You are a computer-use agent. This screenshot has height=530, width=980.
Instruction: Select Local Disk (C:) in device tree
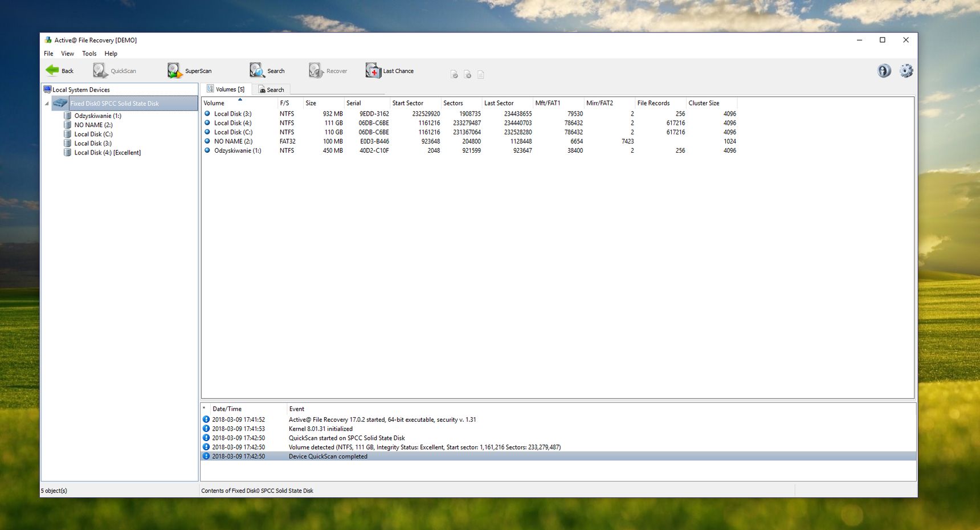[x=93, y=134]
